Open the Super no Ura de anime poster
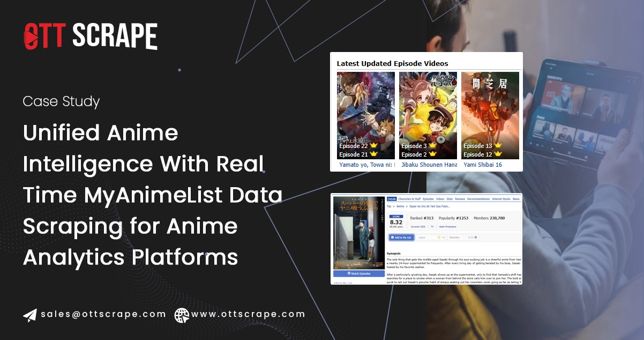This screenshot has height=340, width=644. (359, 233)
